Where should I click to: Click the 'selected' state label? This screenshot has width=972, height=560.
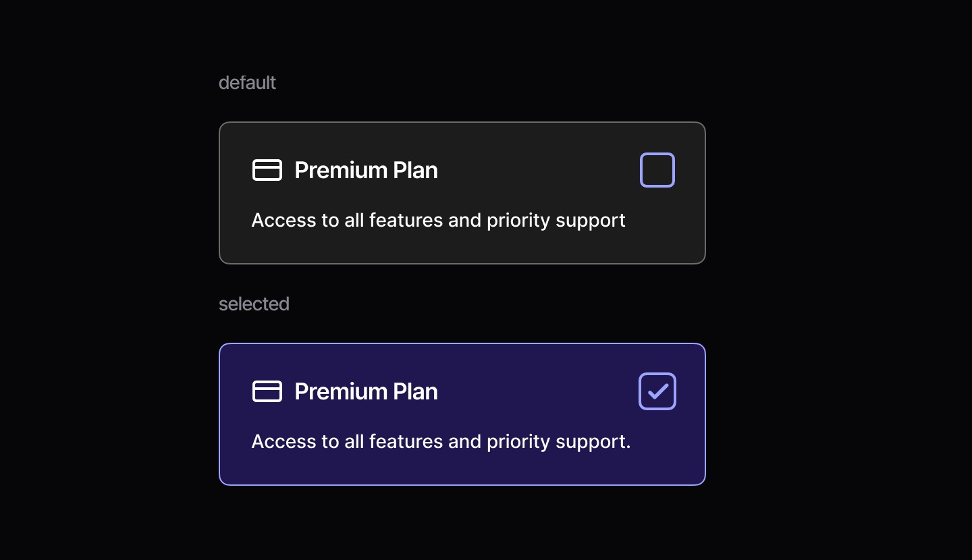pyautogui.click(x=254, y=304)
